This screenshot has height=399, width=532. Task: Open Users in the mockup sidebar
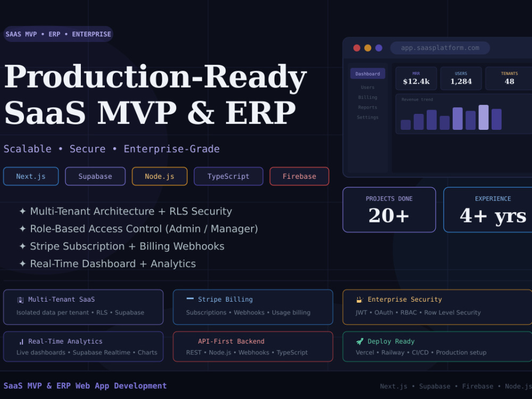click(x=368, y=87)
